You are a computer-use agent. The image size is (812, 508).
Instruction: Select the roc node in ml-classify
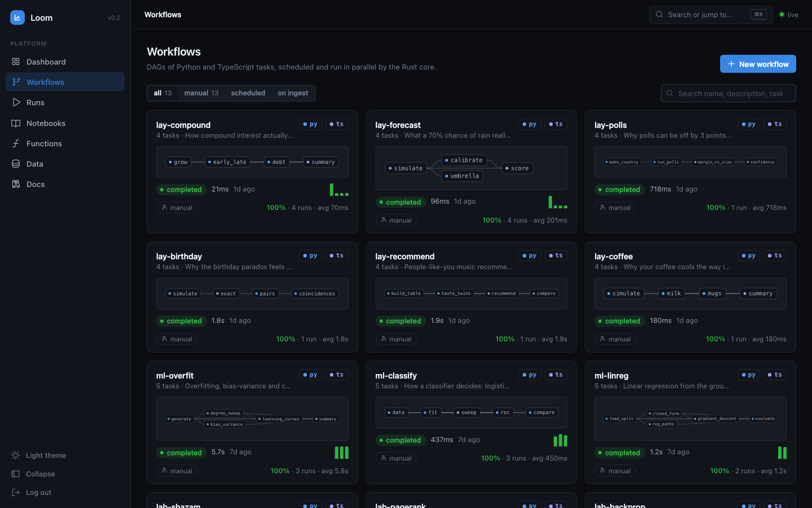pos(503,413)
